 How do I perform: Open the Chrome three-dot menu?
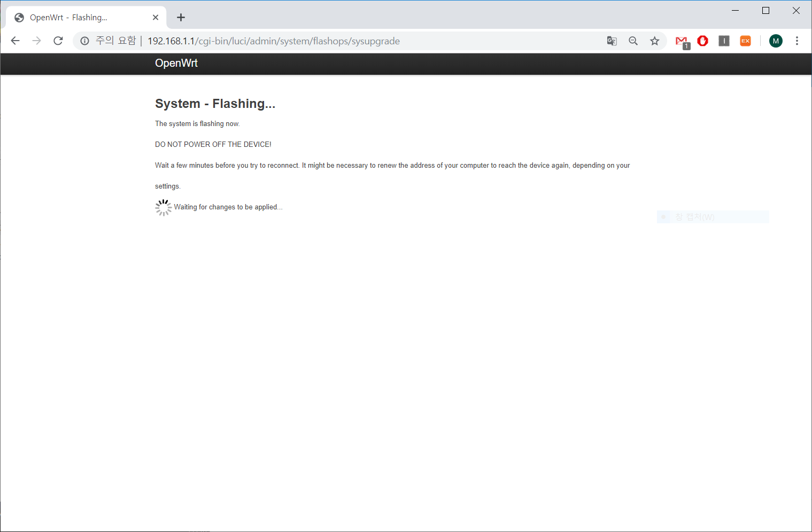point(797,41)
